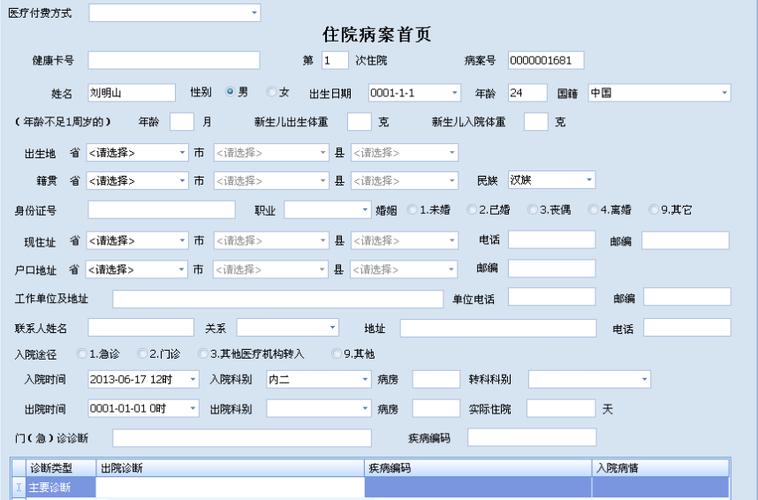The height and width of the screenshot is (500, 758).
Task: Select the 主要诊断 row cell
Action: coord(61,487)
